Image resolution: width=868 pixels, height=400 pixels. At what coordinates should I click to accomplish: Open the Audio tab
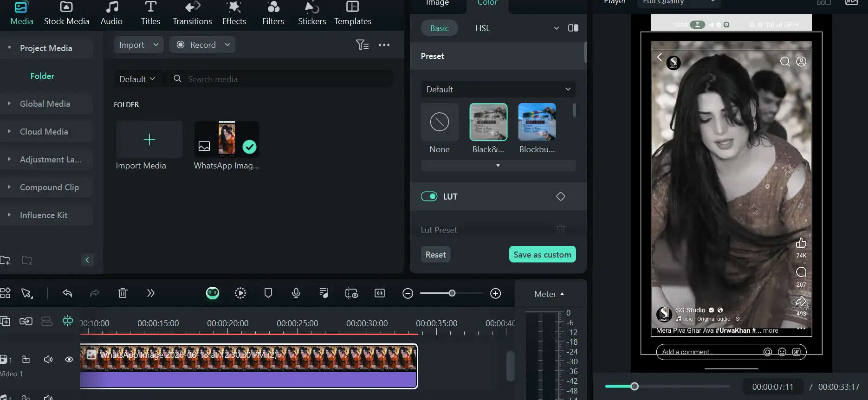click(x=111, y=13)
